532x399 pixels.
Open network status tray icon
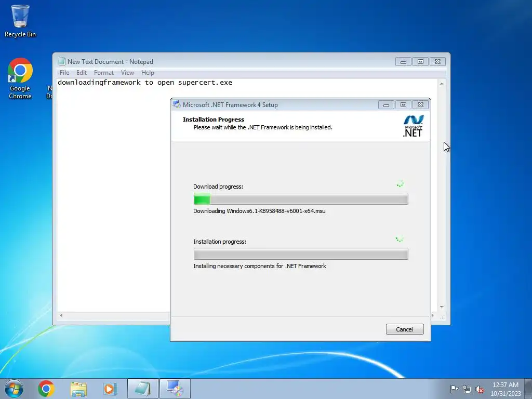467,389
